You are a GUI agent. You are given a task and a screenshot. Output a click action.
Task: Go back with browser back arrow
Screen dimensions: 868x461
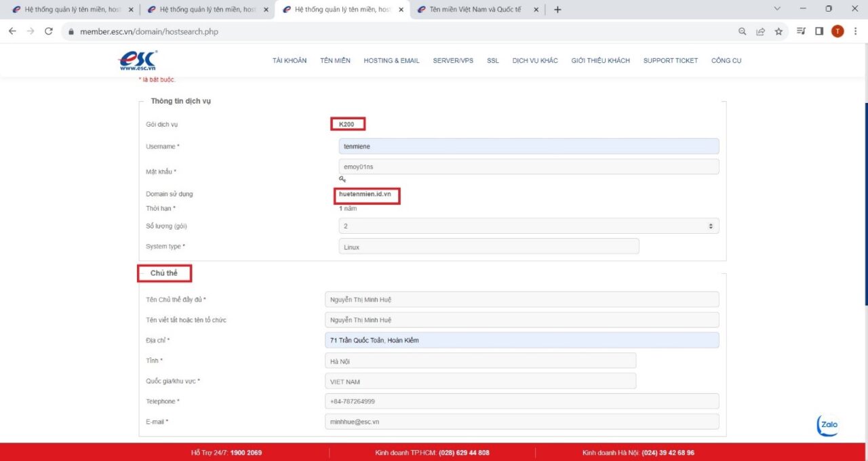[12, 31]
